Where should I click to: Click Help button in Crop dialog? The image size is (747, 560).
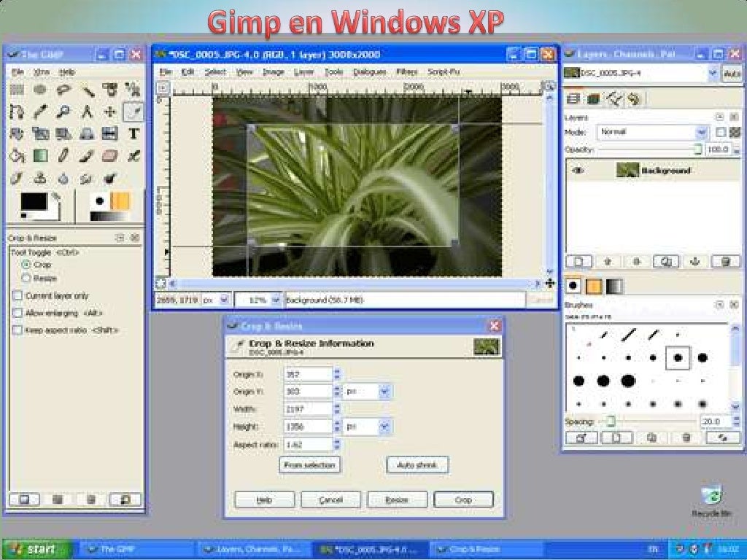(x=264, y=500)
